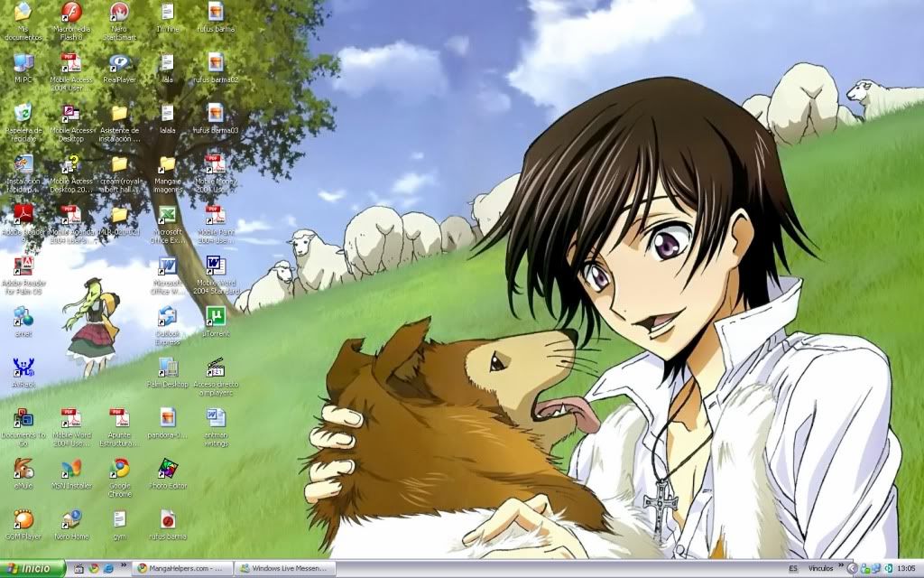
Task: Select the Documents To Go shortcut
Action: pyautogui.click(x=23, y=427)
